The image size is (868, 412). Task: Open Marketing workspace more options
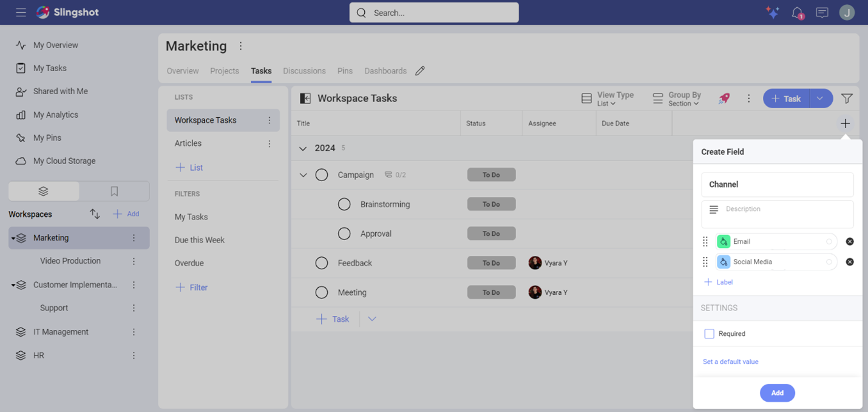[x=240, y=46]
